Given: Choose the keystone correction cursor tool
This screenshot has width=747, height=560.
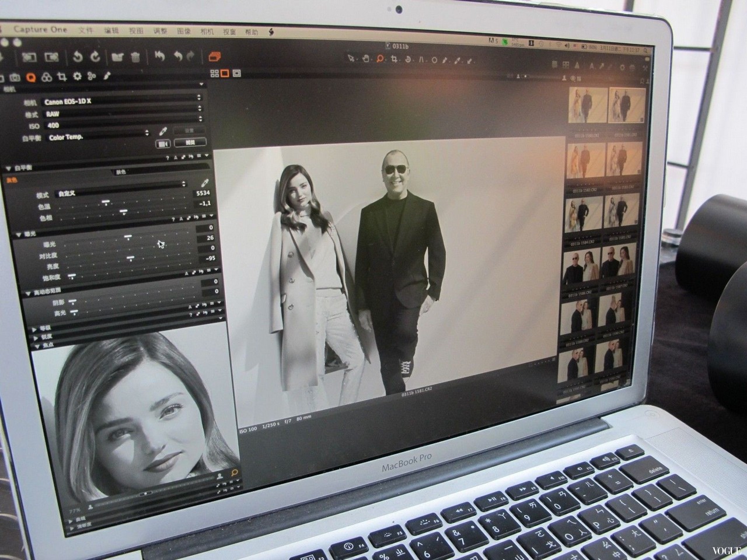Looking at the screenshot, I should (421, 59).
